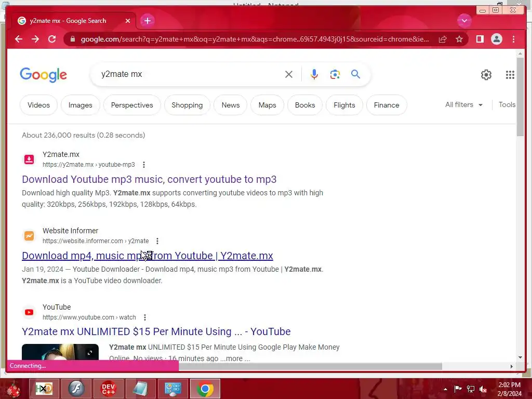
Task: Select the News filter
Action: tap(231, 105)
